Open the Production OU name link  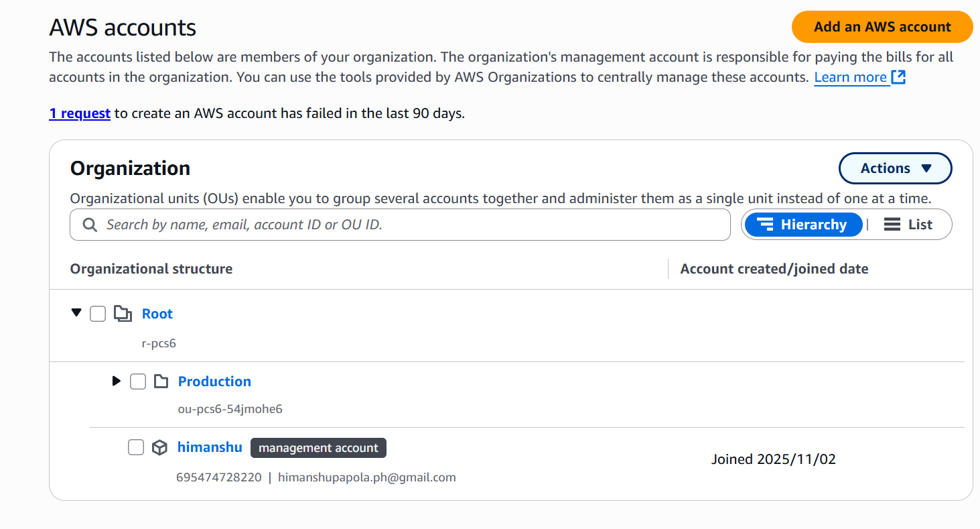pos(214,381)
